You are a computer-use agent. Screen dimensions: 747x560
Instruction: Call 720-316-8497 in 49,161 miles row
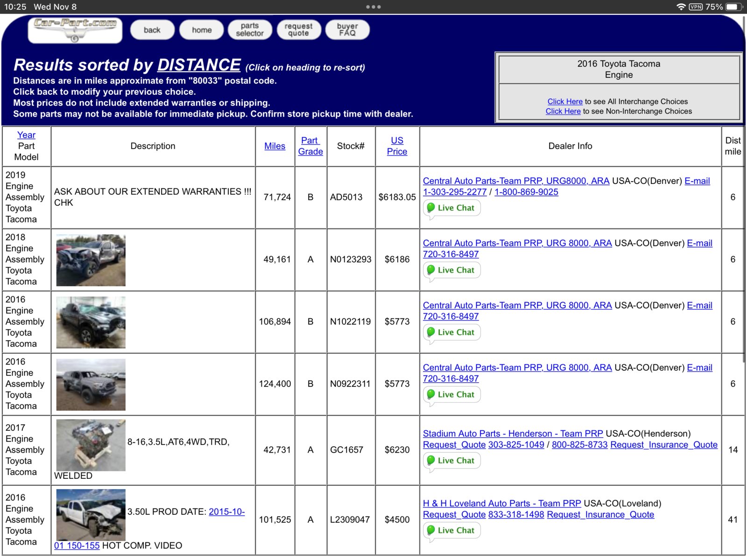pyautogui.click(x=451, y=254)
